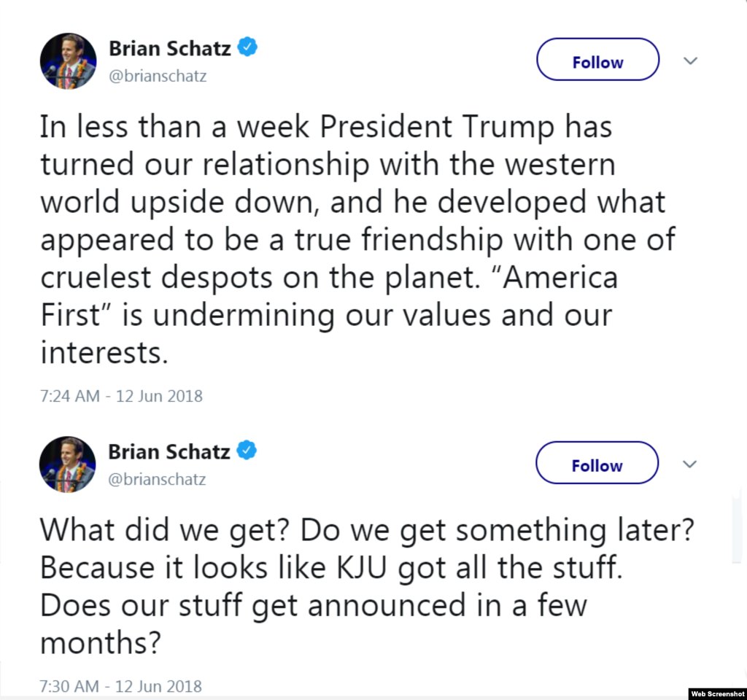
Task: Follow Brian Schatz from the first tweet
Action: 597,60
